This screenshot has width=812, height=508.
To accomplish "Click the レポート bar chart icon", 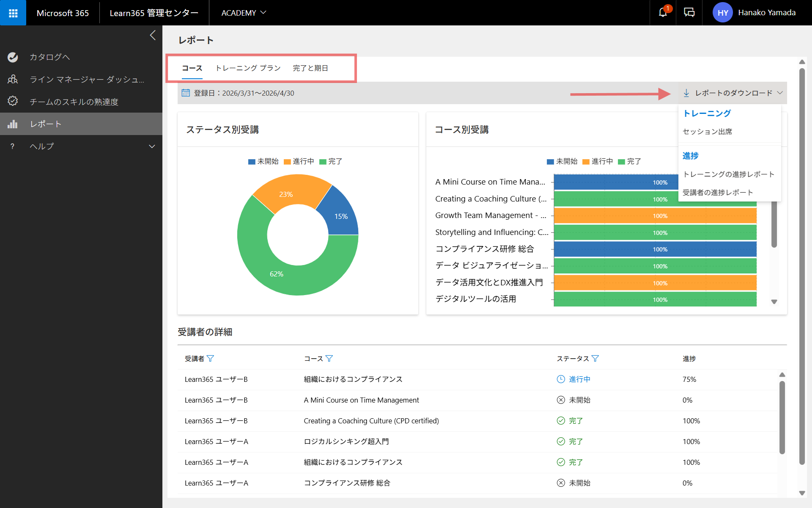I will [x=13, y=124].
